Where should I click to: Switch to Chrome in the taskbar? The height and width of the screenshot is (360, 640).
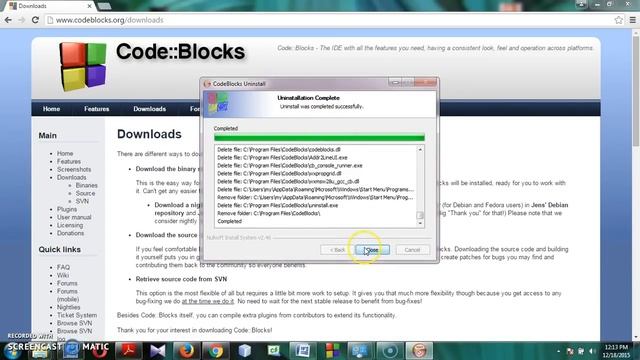216,351
